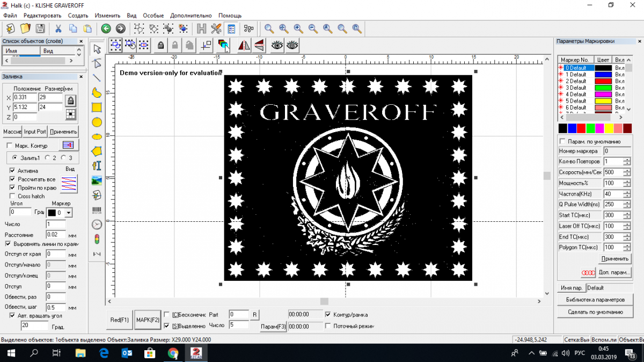
Task: Select the timer clock tool
Action: coord(97,225)
